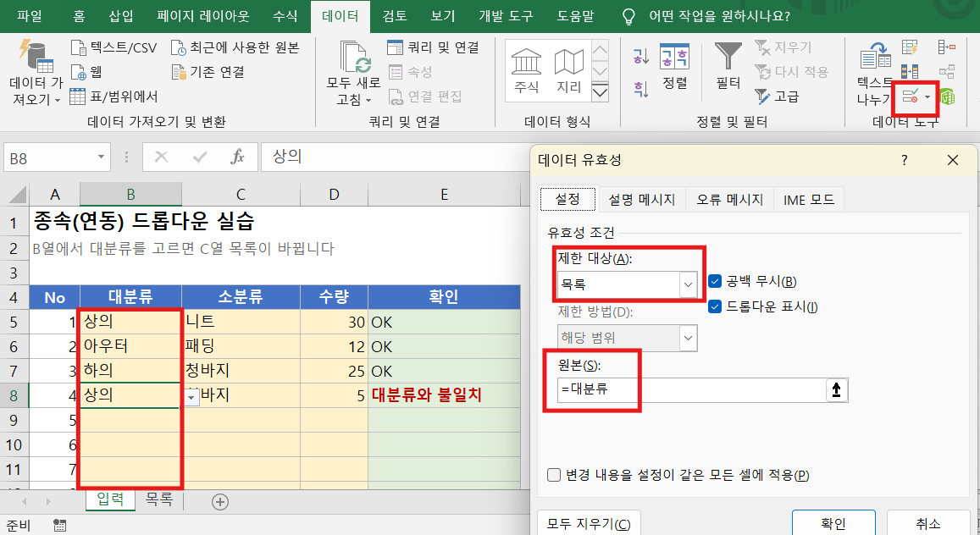This screenshot has height=535, width=980.
Task: Open 최근에 사용한 원본 sources
Action: (235, 47)
